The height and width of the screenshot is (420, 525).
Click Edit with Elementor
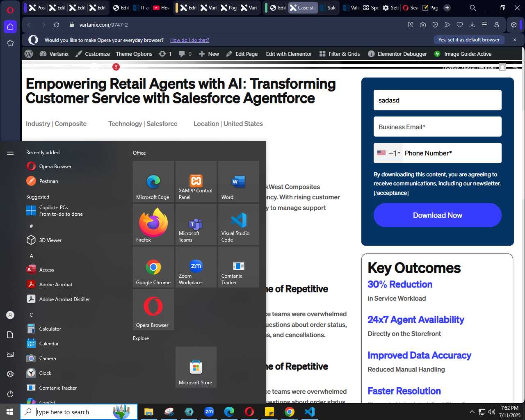pos(289,54)
